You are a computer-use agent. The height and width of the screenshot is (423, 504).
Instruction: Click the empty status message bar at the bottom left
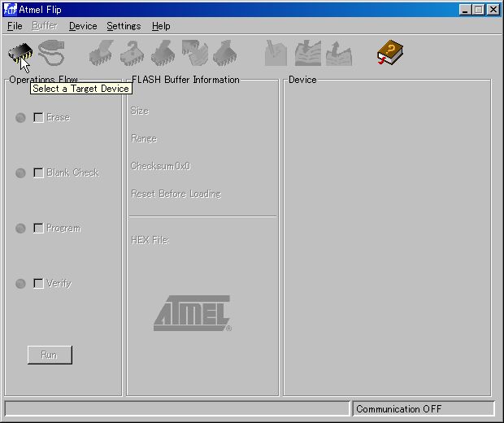point(177,409)
